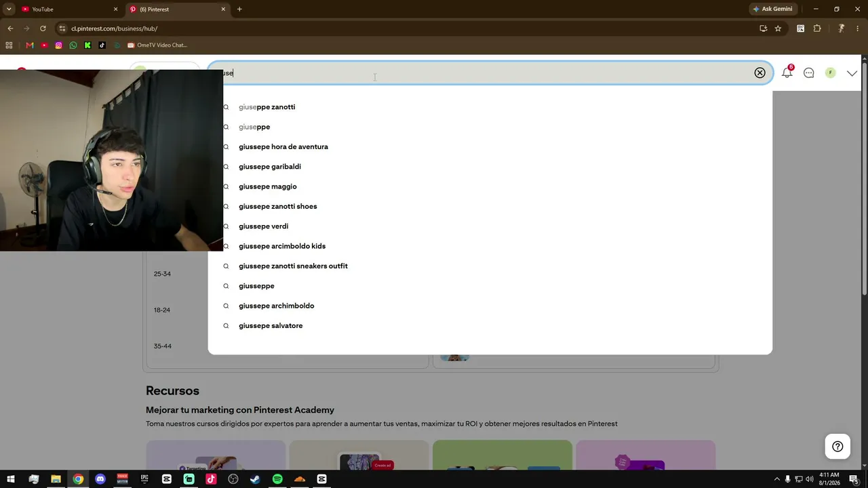The width and height of the screenshot is (868, 488).
Task: Close the Pinterest tab
Action: click(x=223, y=9)
